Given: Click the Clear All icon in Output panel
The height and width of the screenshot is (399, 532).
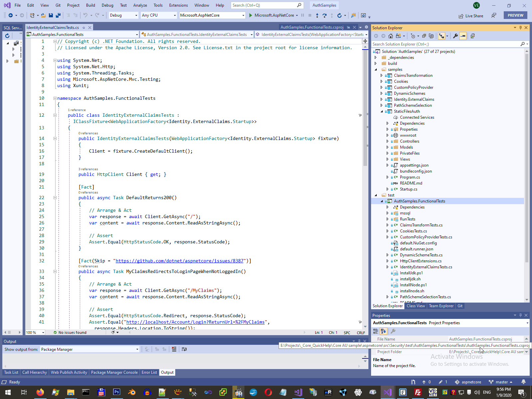Looking at the screenshot, I should pyautogui.click(x=174, y=349).
